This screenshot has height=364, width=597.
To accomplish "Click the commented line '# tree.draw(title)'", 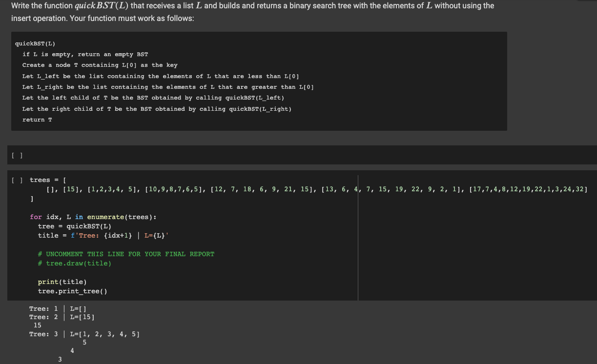I will tap(75, 263).
